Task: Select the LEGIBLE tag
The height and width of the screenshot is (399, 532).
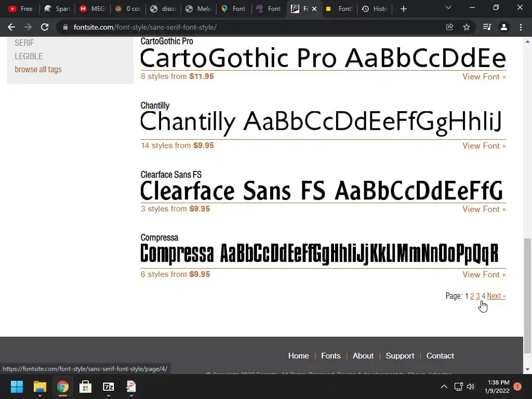Action: tap(29, 56)
